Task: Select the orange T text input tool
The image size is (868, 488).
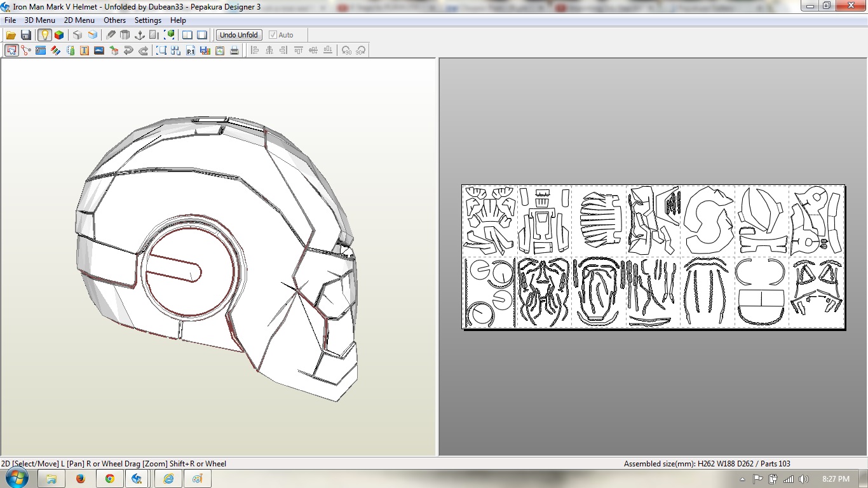Action: click(85, 50)
